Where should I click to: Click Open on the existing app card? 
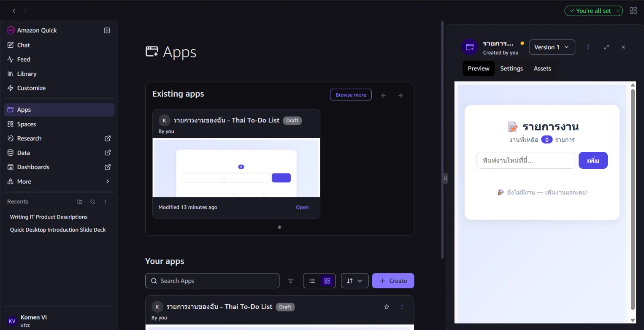click(302, 207)
